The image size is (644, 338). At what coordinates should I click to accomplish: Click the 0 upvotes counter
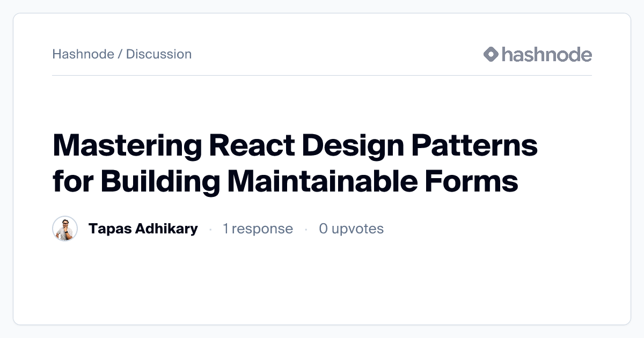[352, 228]
